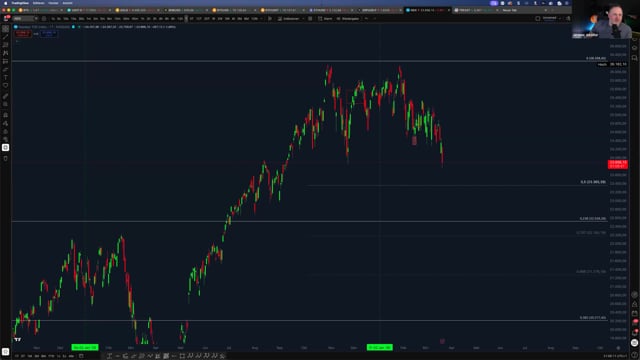Open the go-to-date calendar icon
The image size is (640, 360).
81,356
